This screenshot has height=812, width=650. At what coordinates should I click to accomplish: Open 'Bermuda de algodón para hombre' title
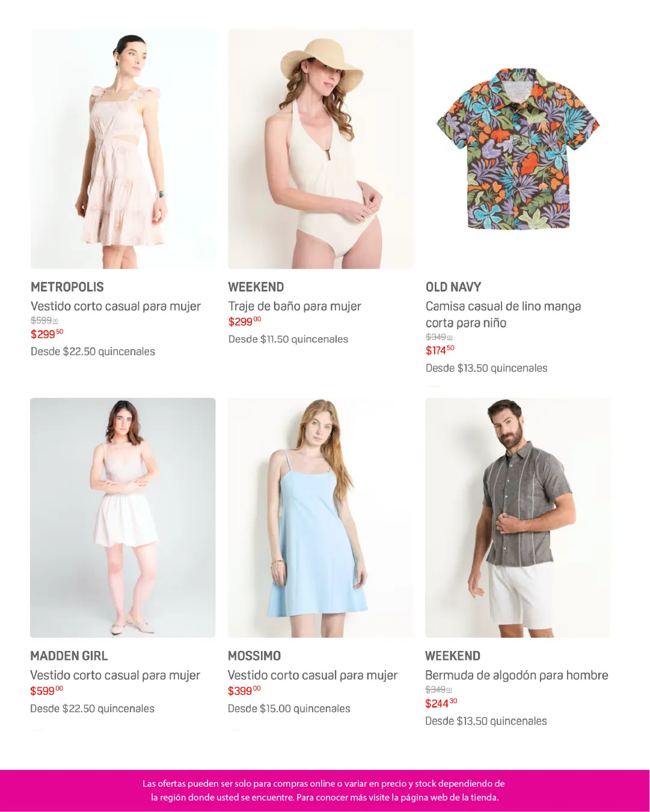click(517, 676)
